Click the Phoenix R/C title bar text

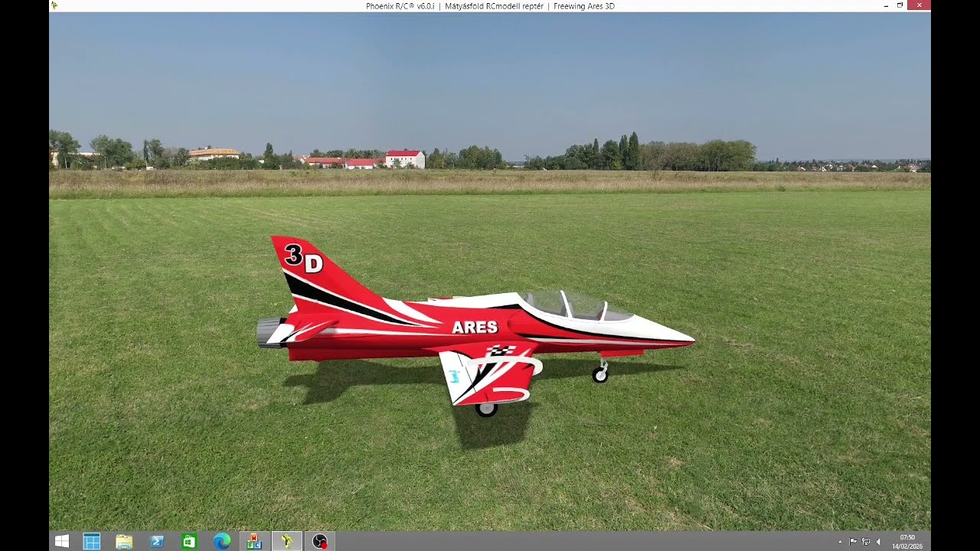490,6
